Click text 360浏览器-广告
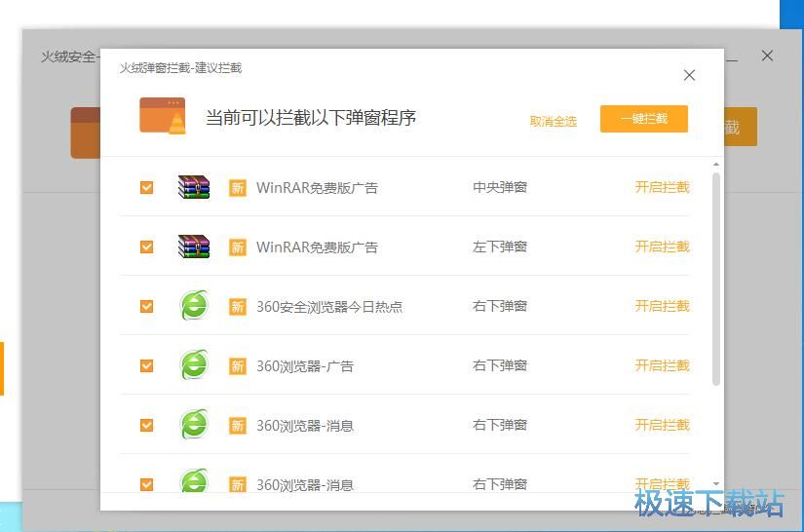 coord(305,366)
